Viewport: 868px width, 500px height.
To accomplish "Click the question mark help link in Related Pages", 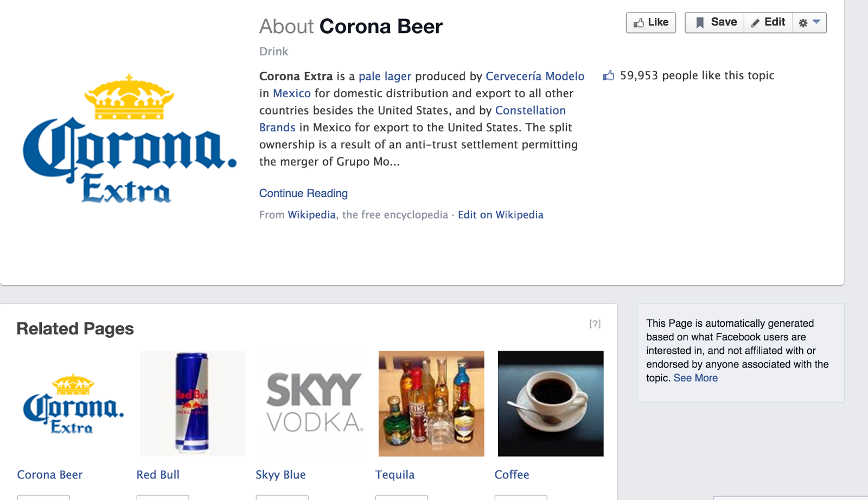I will click(x=595, y=324).
